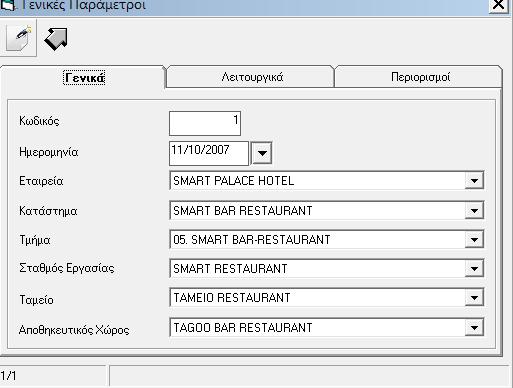
Task: Expand the Αποθηκευτικός Χώρος dropdown arrow
Action: pyautogui.click(x=474, y=328)
